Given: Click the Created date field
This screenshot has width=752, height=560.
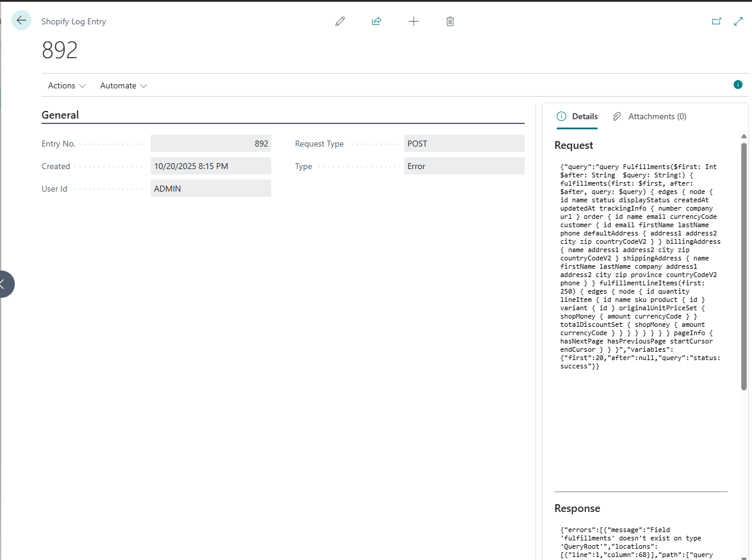Looking at the screenshot, I should coord(211,166).
